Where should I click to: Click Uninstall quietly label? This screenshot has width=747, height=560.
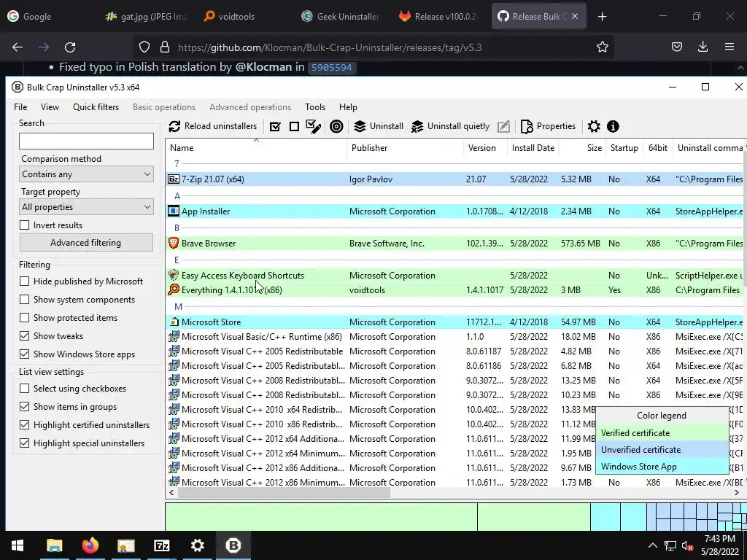click(458, 126)
